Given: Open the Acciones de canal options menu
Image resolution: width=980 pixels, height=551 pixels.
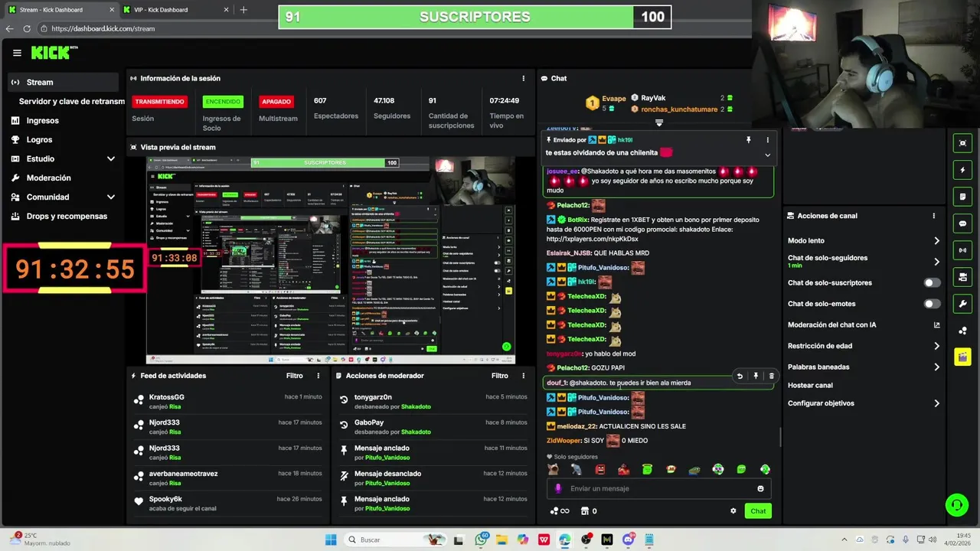Looking at the screenshot, I should tap(934, 216).
